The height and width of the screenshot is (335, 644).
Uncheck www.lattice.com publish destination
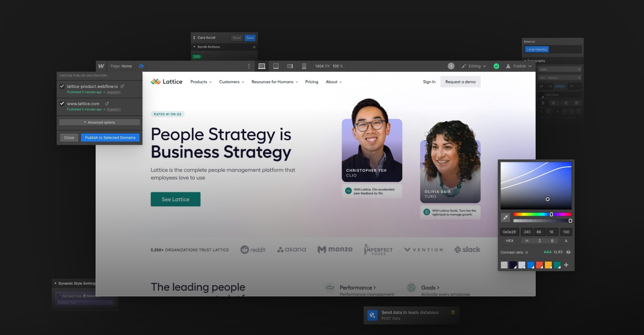click(62, 104)
